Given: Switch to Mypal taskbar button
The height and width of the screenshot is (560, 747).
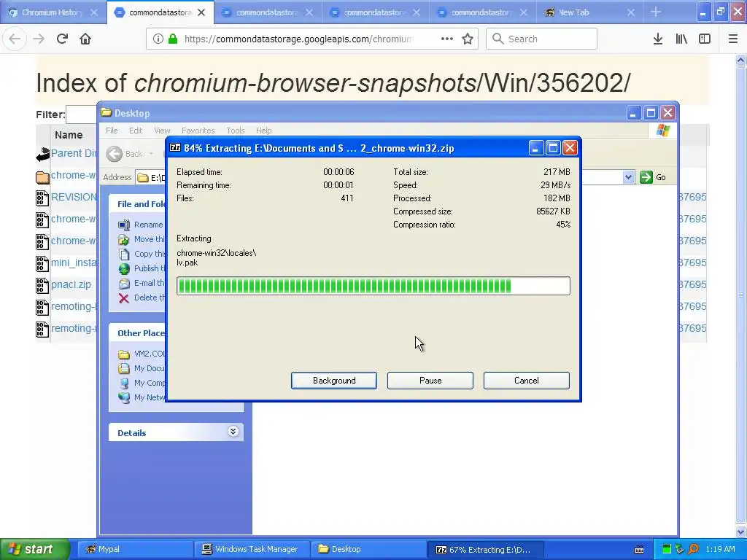Looking at the screenshot, I should point(135,549).
